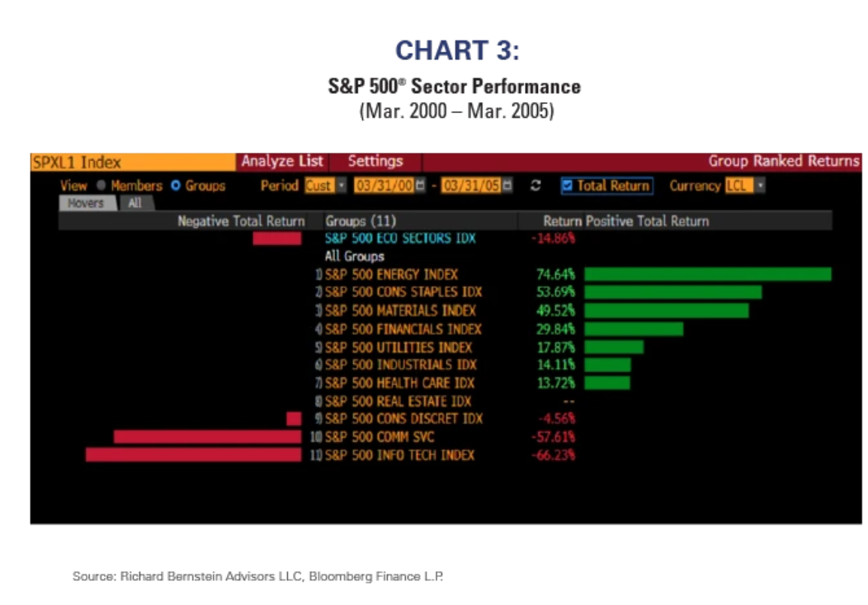Click the All Groups label
Viewport: 868px width, 605px height.
(x=354, y=257)
